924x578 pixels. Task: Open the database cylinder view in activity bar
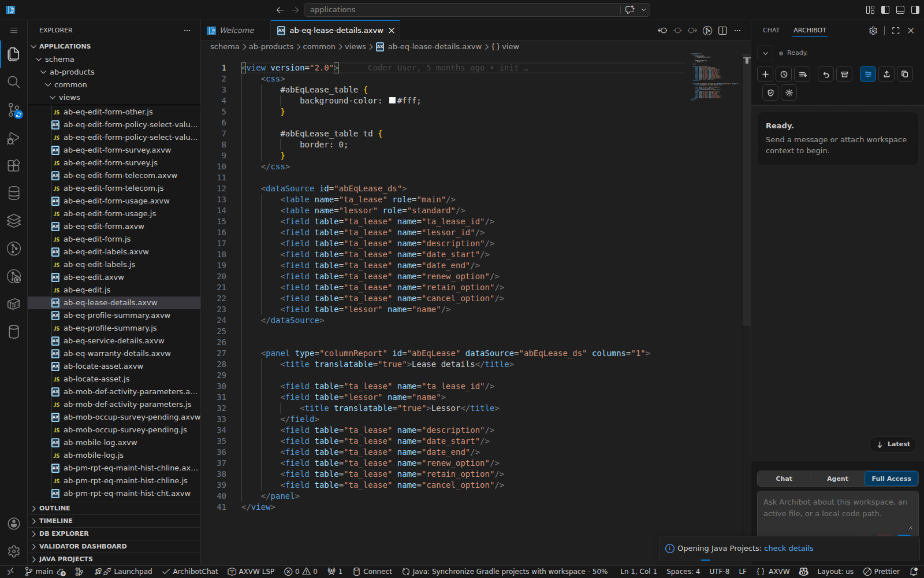click(14, 193)
